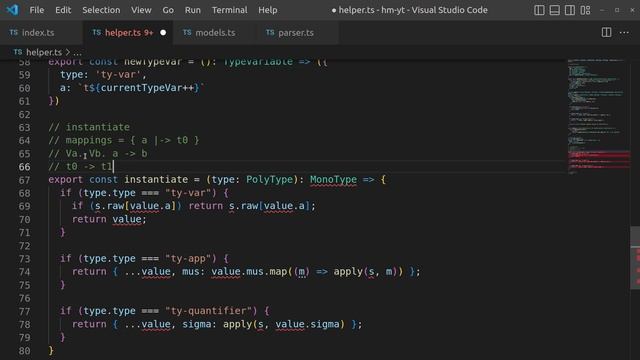The height and width of the screenshot is (360, 640).
Task: Click the red error region in the minimap
Action: point(599,159)
